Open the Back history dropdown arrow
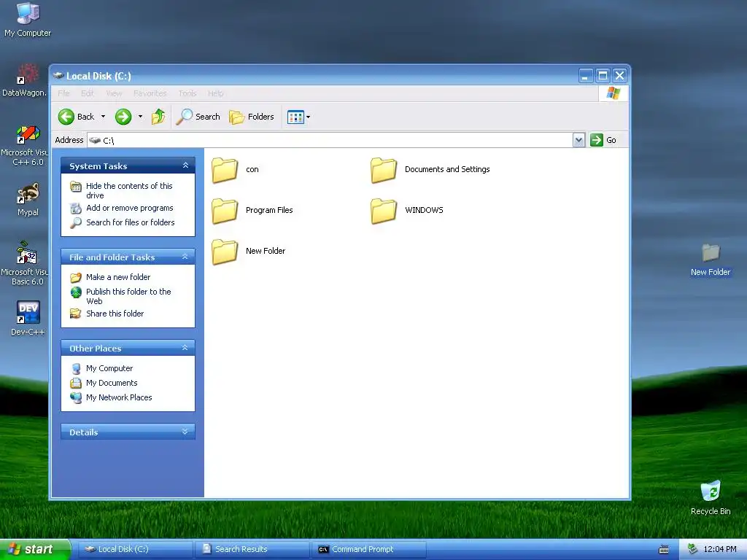The height and width of the screenshot is (560, 747). coord(103,117)
